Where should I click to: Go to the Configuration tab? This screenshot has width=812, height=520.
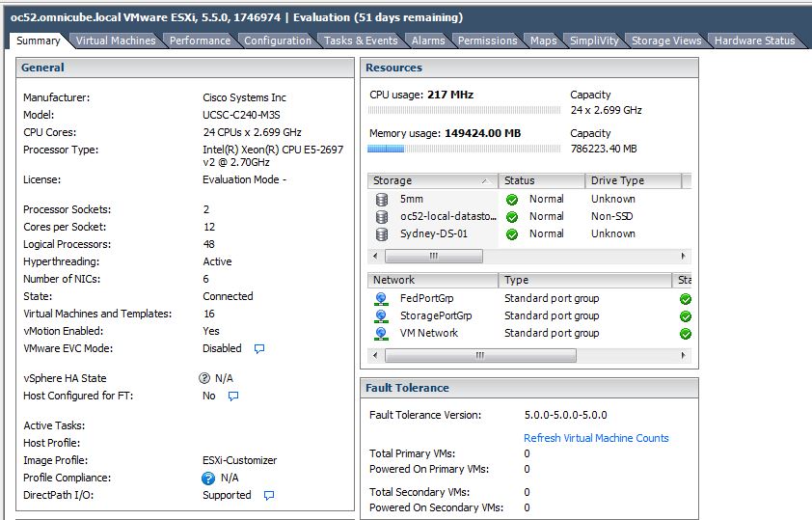(x=278, y=41)
